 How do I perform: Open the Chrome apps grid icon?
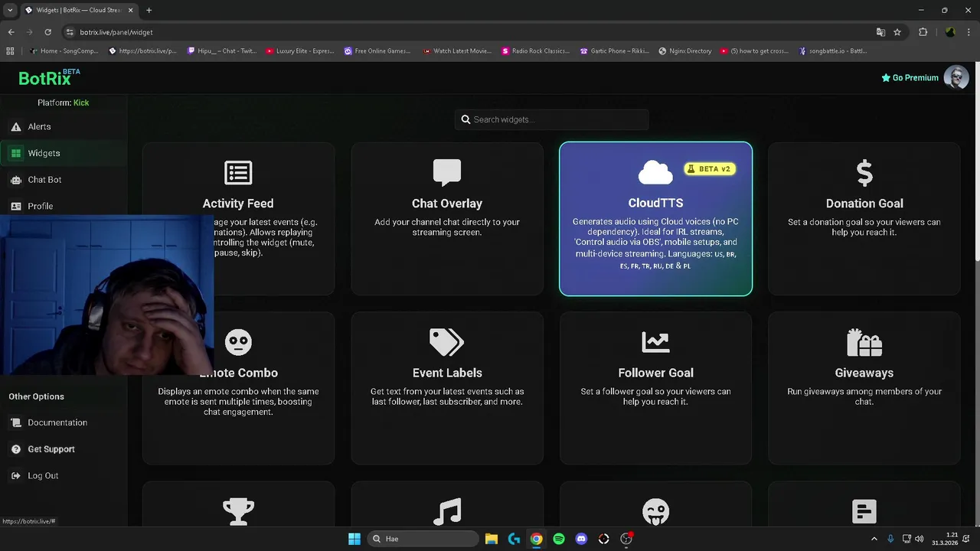click(10, 51)
